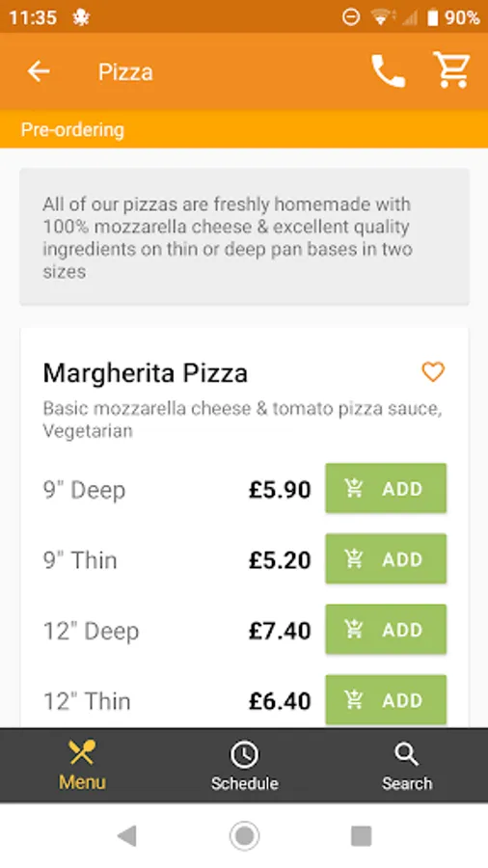Add 12" Thin pizza for £6.40

click(x=386, y=700)
